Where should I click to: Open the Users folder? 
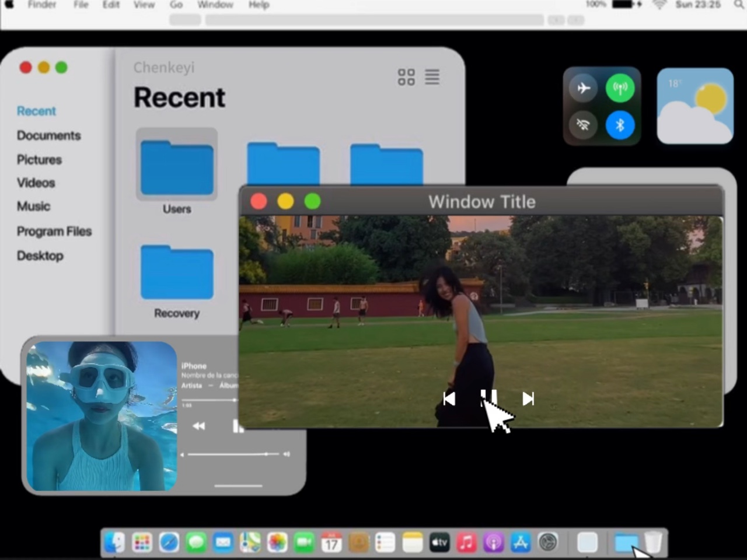(x=176, y=169)
